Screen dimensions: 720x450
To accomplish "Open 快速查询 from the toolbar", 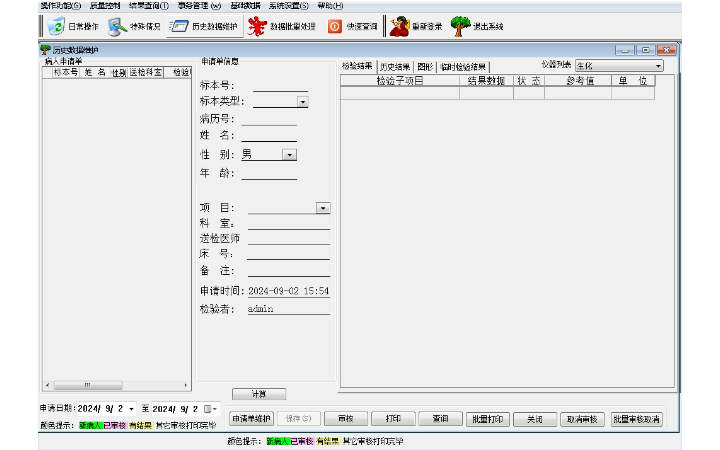I will (352, 26).
